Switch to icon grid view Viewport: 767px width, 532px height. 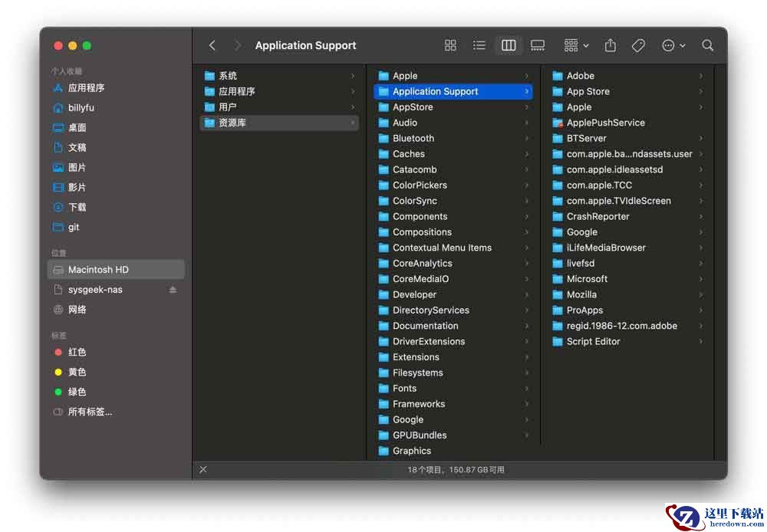pyautogui.click(x=450, y=45)
